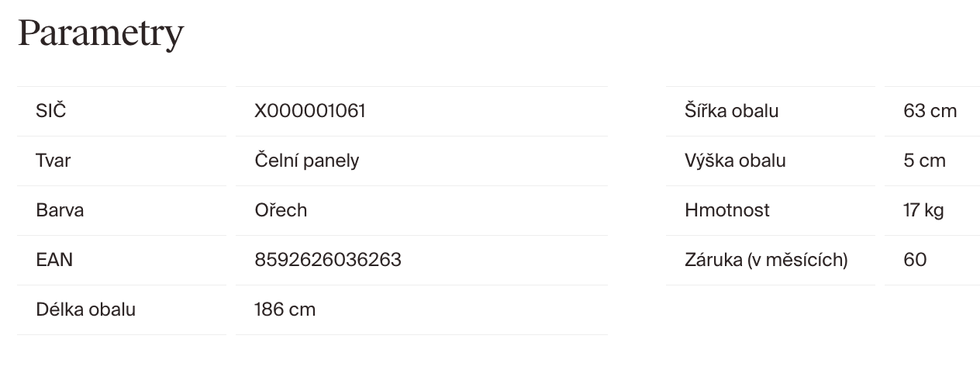This screenshot has height=377, width=980.
Task: Select the Čelní panely value
Action: click(x=307, y=161)
